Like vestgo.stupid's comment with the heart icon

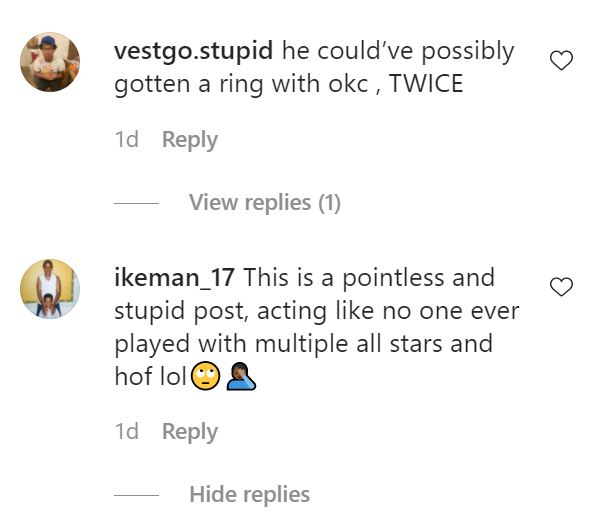tap(562, 61)
